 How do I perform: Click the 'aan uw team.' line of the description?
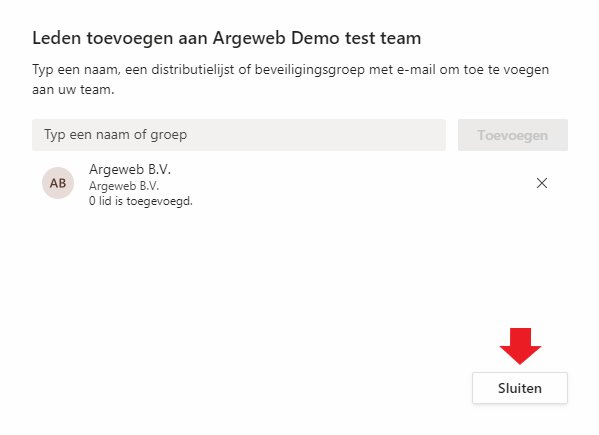(x=73, y=90)
